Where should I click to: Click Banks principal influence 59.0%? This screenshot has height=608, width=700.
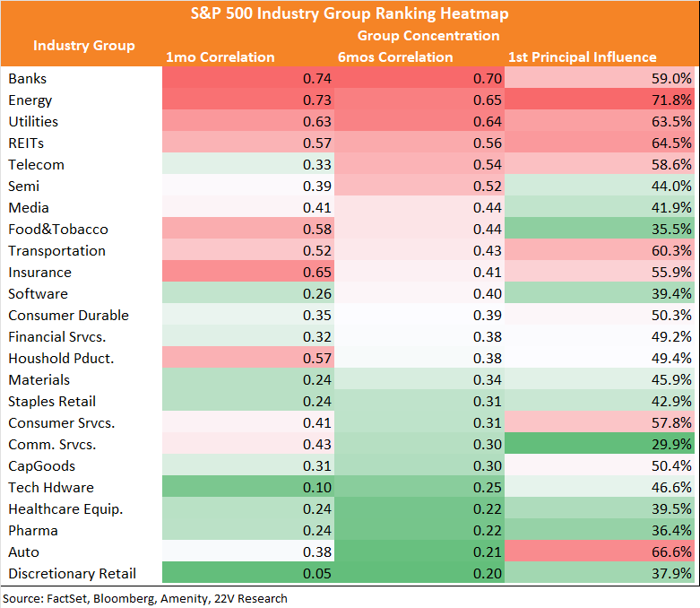click(x=671, y=79)
